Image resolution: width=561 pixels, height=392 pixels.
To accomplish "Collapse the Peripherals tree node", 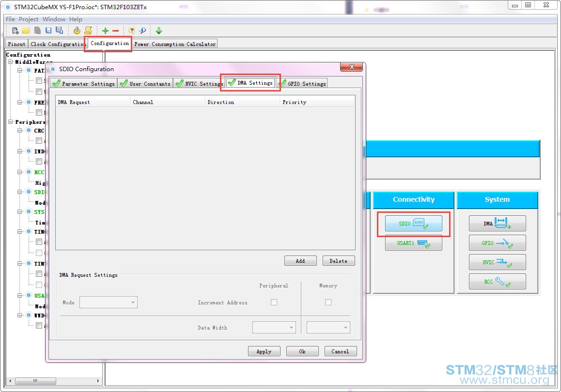I will [x=11, y=122].
